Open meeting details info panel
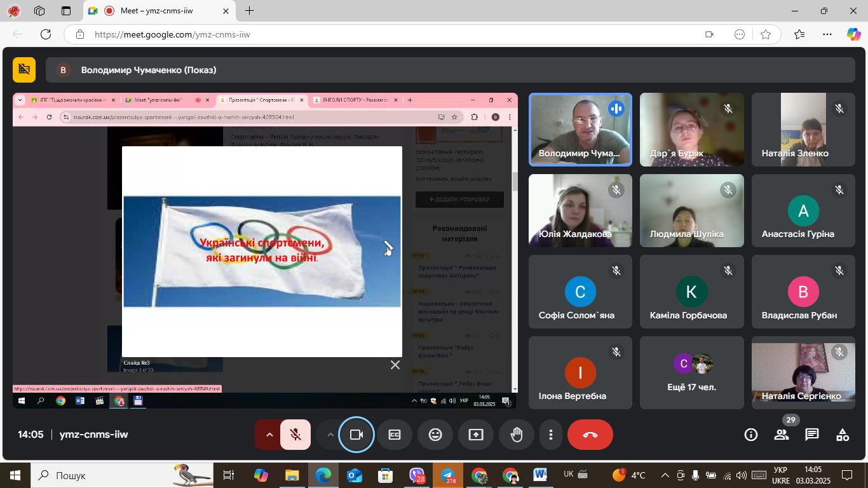The width and height of the screenshot is (868, 488). coord(751,435)
